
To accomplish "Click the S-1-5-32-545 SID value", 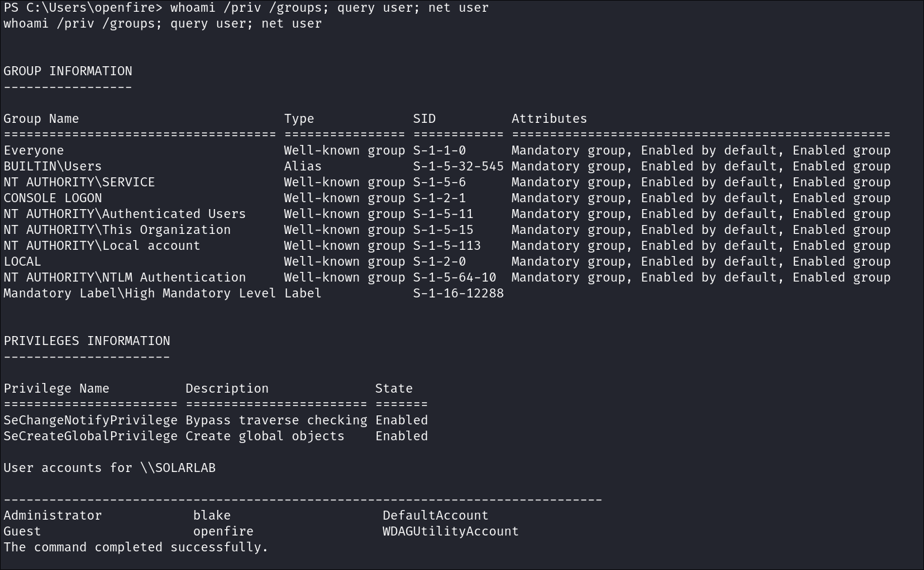I will click(x=458, y=166).
